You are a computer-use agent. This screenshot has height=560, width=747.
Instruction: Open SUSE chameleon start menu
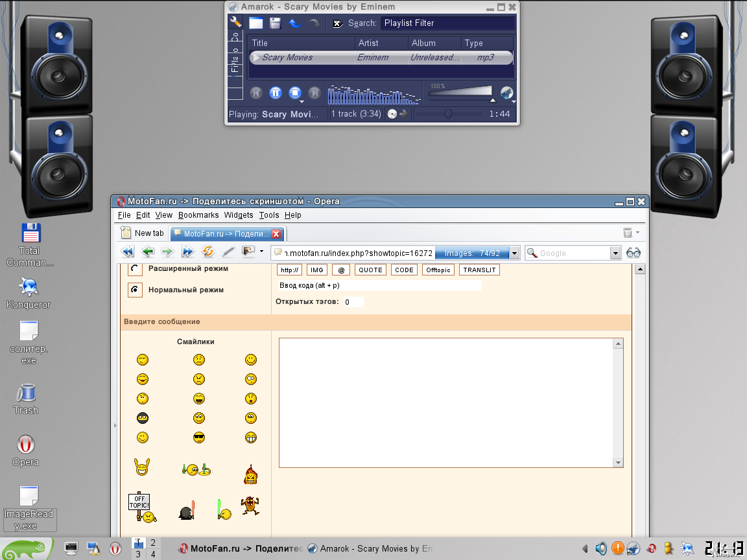point(27,549)
